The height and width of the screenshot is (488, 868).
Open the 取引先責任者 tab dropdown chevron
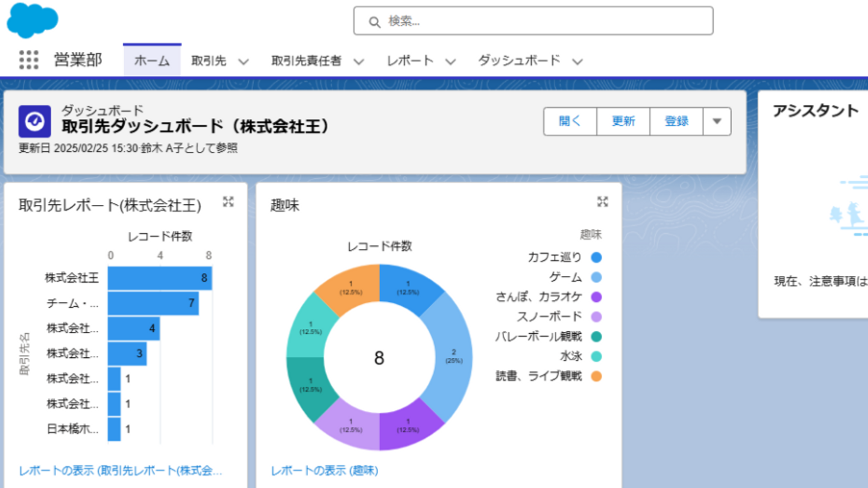tap(359, 61)
